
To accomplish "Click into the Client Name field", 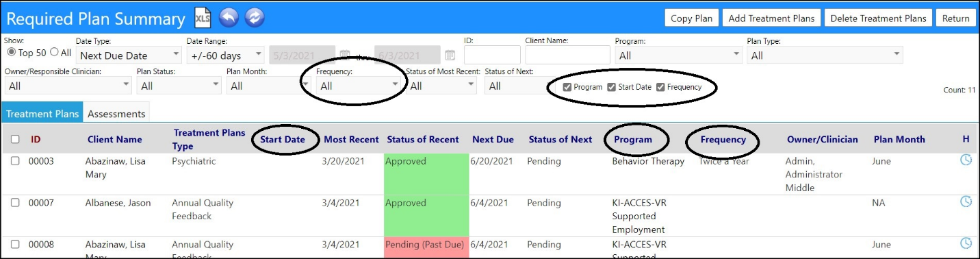I will (567, 55).
